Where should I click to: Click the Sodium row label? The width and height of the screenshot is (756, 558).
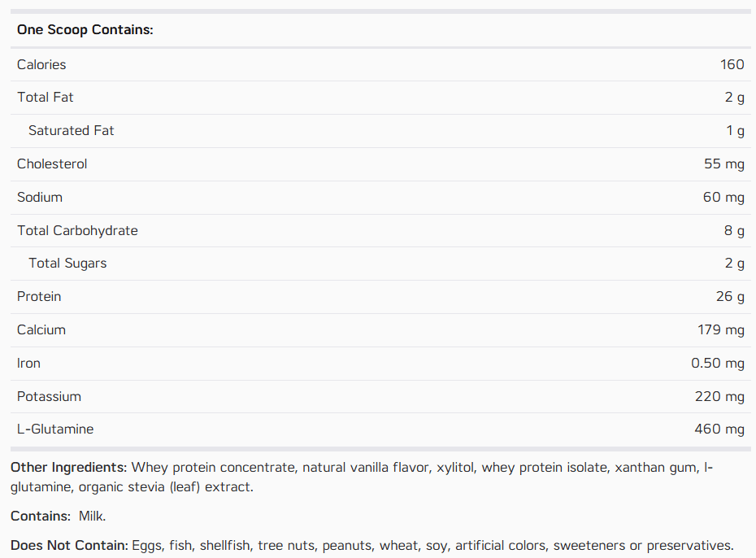pyautogui.click(x=40, y=198)
